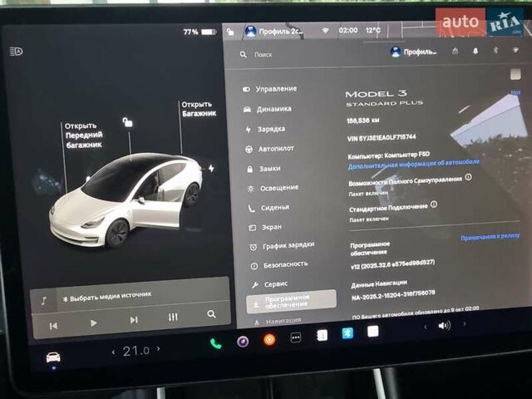Toggle the headlights icon at top left
The height and width of the screenshot is (399, 532).
click(x=17, y=52)
